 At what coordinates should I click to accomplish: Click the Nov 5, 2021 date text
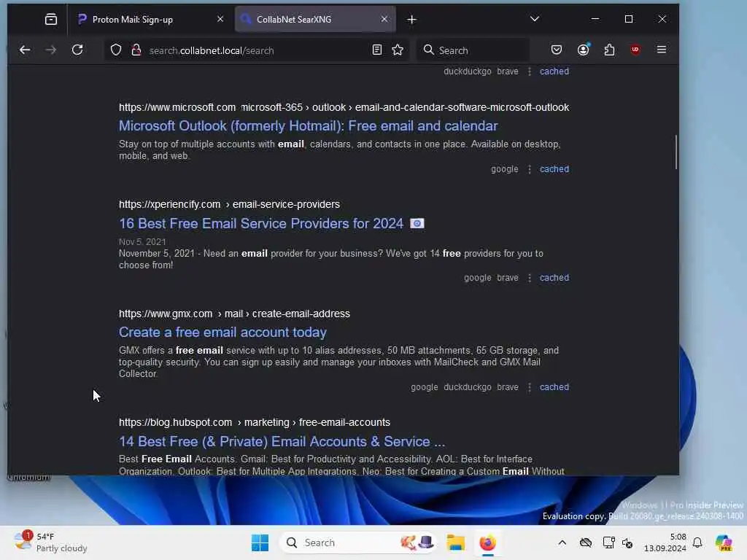click(142, 242)
